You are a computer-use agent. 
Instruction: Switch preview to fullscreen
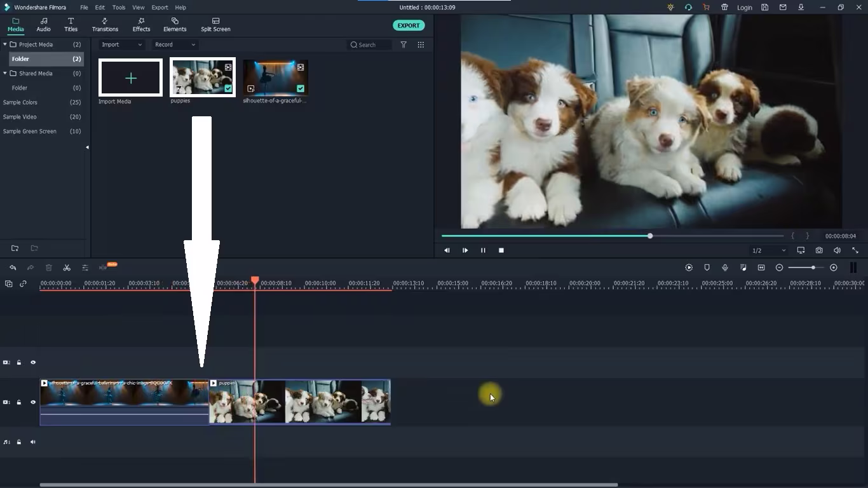(855, 250)
